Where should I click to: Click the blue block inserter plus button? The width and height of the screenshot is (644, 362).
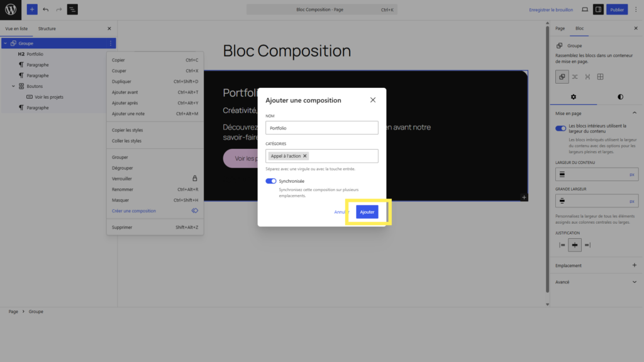pyautogui.click(x=32, y=9)
